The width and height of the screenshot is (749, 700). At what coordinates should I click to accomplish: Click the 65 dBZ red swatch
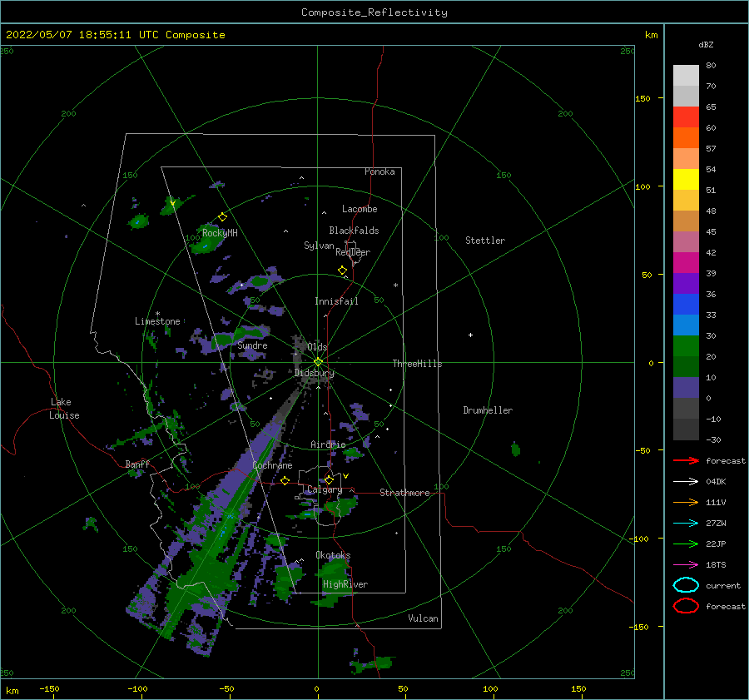(686, 117)
